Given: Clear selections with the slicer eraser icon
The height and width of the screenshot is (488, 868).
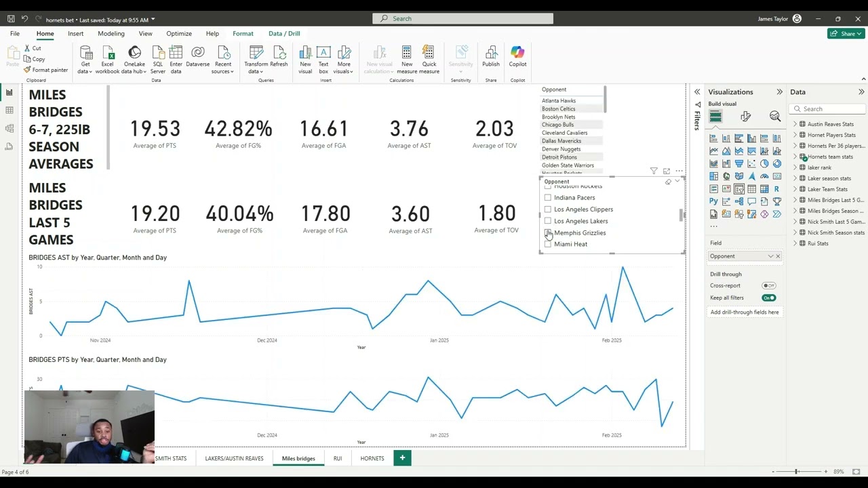Looking at the screenshot, I should [668, 182].
